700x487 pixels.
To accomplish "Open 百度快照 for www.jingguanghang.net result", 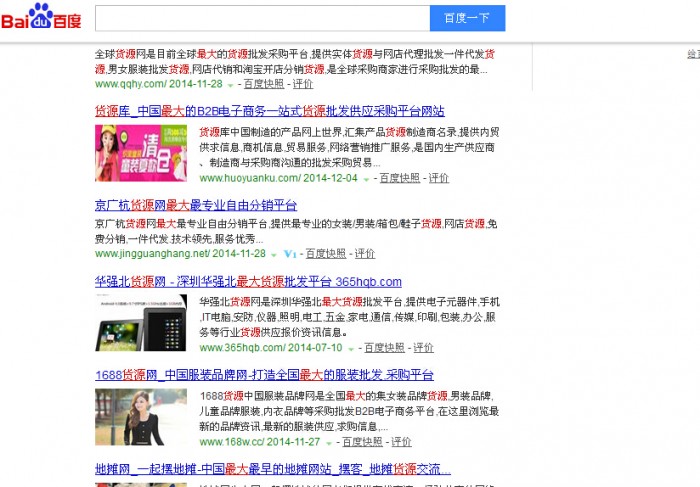I will click(x=326, y=254).
